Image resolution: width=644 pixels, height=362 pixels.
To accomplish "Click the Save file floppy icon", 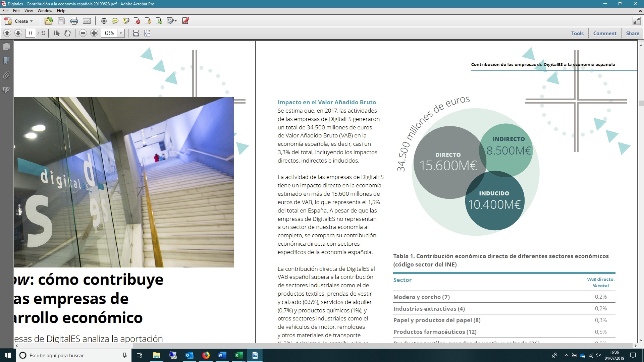I will tap(61, 21).
